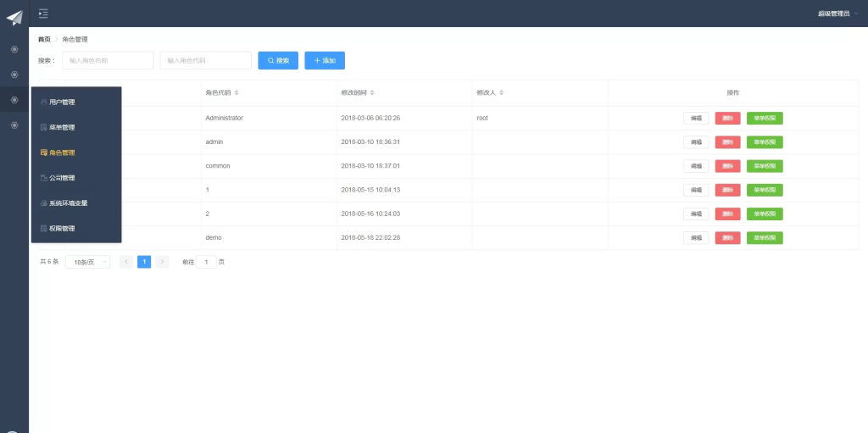Click the 首页 breadcrumb link
868x433 pixels.
click(x=44, y=39)
